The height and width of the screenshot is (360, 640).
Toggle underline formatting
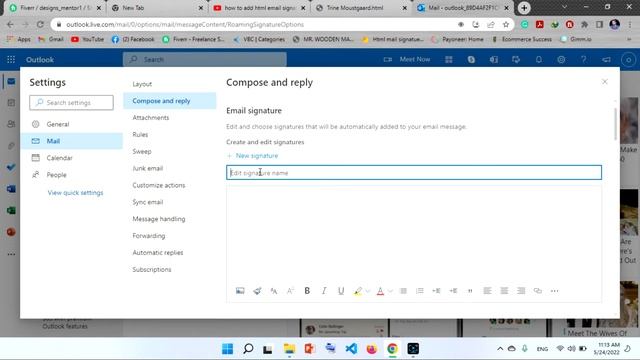[x=341, y=291]
